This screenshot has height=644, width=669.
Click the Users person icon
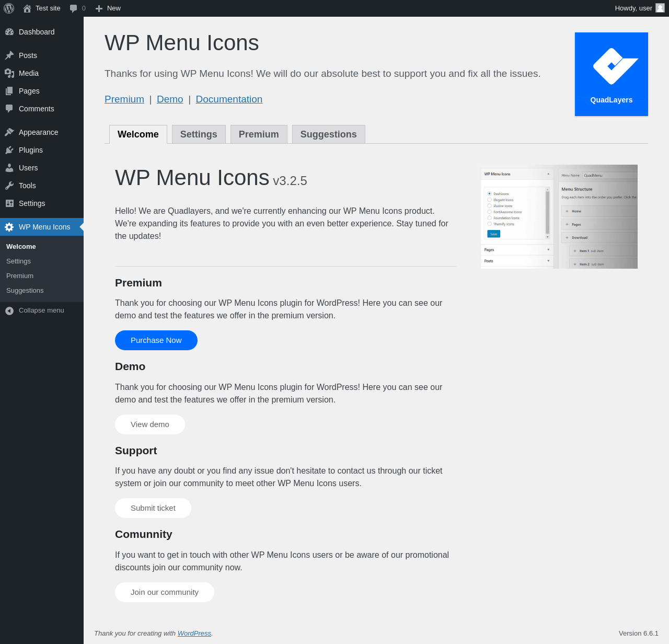9,168
